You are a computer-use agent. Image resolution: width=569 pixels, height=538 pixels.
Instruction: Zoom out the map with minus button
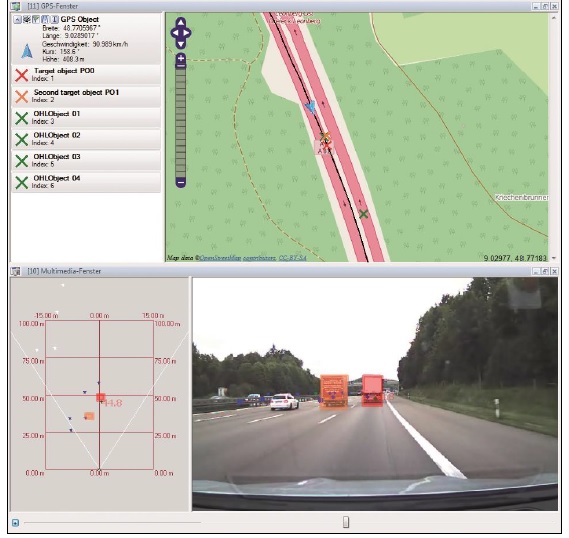[181, 182]
